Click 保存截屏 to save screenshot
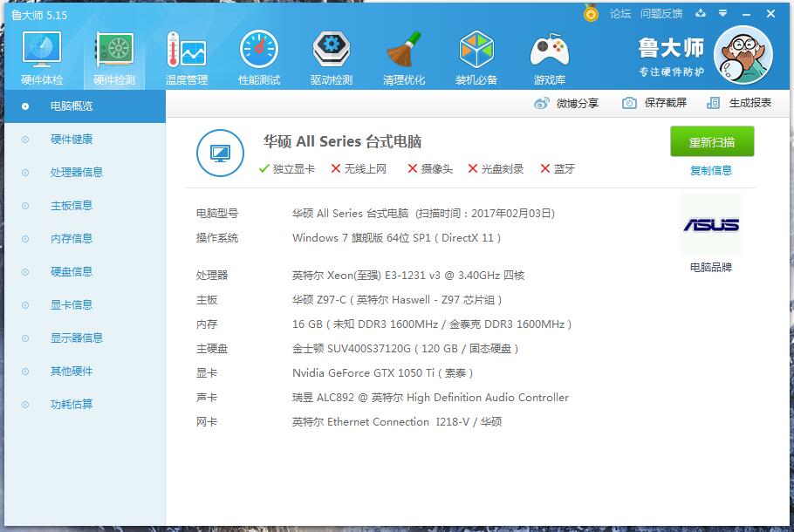The image size is (794, 532). tap(654, 103)
